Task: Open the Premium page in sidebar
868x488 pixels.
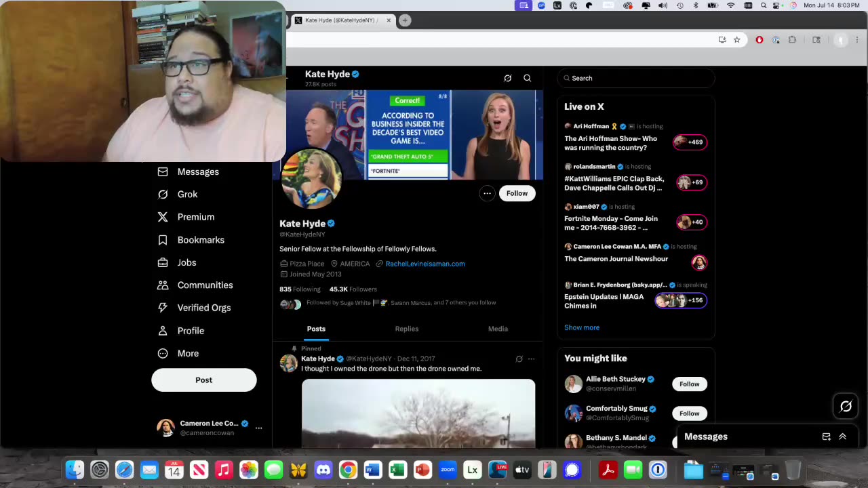Action: click(186, 217)
